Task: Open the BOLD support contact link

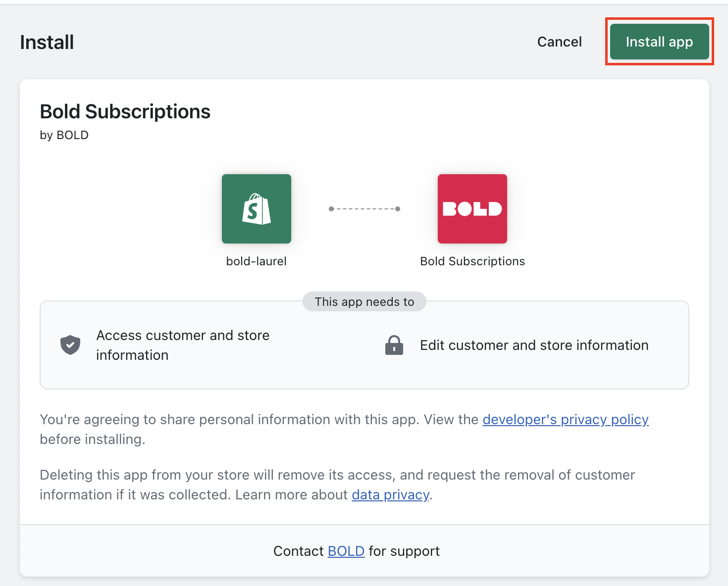Action: click(x=346, y=551)
